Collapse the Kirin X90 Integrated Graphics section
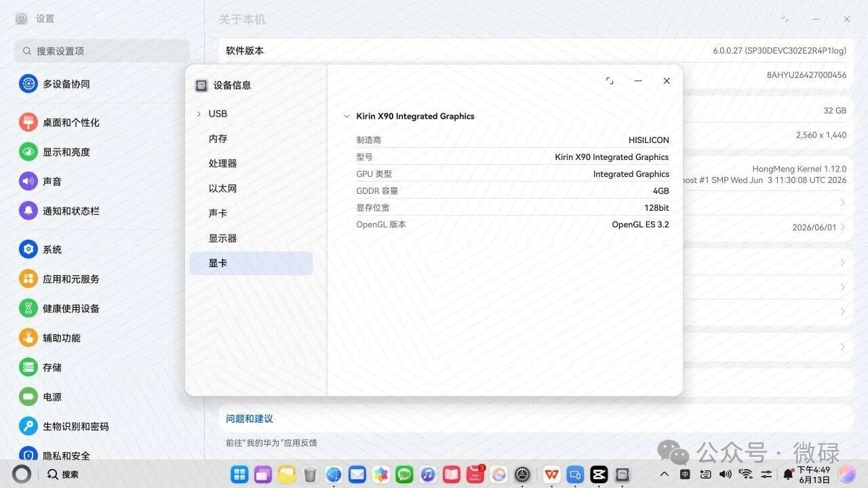The width and height of the screenshot is (868, 488). [x=347, y=117]
